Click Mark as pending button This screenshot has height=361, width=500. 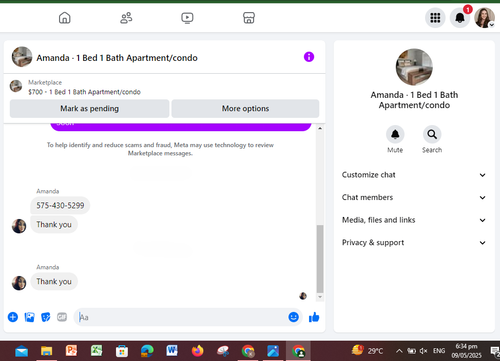pyautogui.click(x=89, y=109)
